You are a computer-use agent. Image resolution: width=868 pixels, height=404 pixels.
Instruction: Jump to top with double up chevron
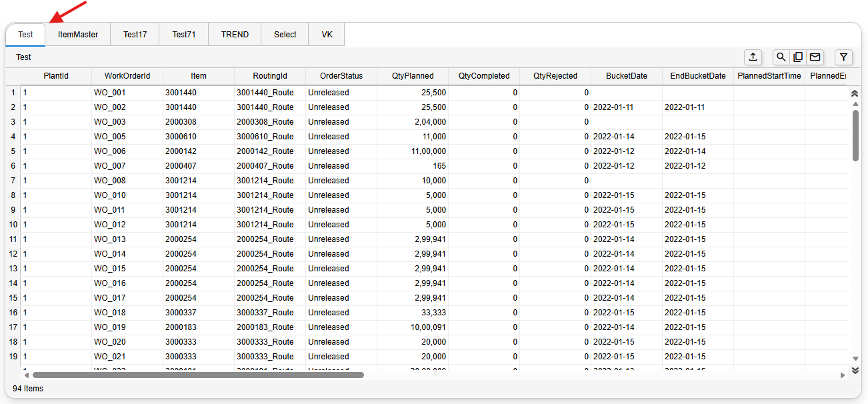tap(855, 94)
